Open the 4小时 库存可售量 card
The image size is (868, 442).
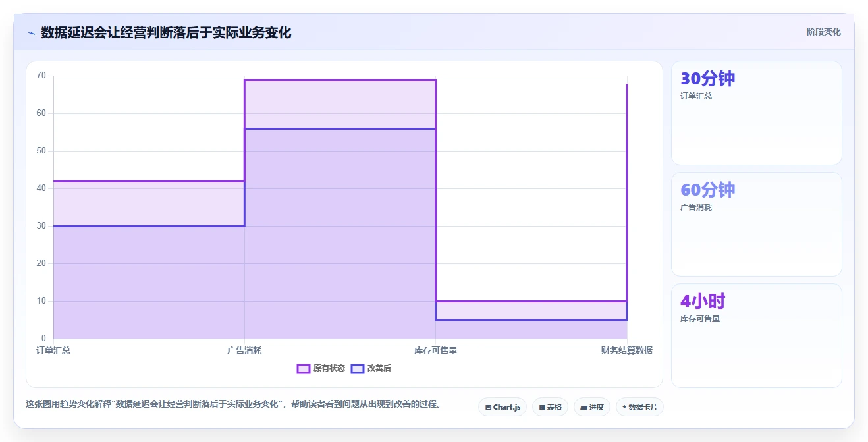(x=756, y=335)
